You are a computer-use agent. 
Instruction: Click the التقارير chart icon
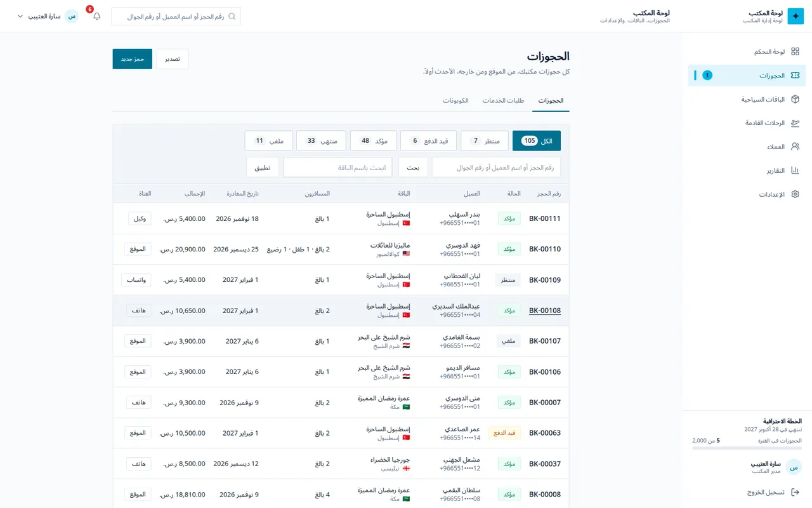pyautogui.click(x=795, y=171)
